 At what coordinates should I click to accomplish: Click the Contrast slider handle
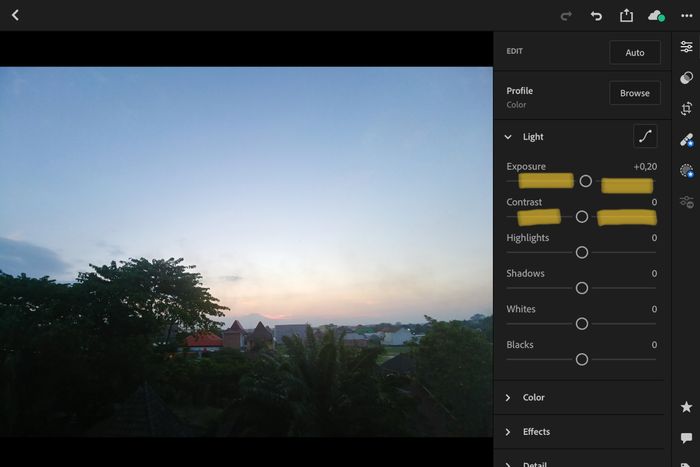pyautogui.click(x=582, y=217)
